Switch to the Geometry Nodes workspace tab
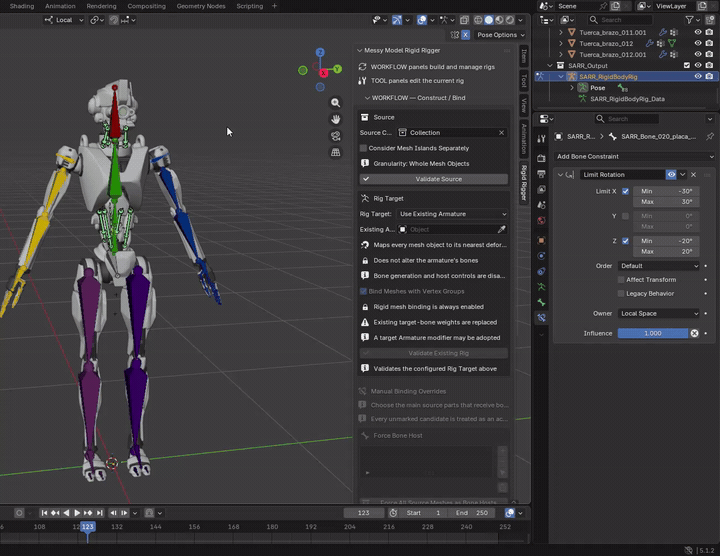This screenshot has height=556, width=720. (201, 6)
